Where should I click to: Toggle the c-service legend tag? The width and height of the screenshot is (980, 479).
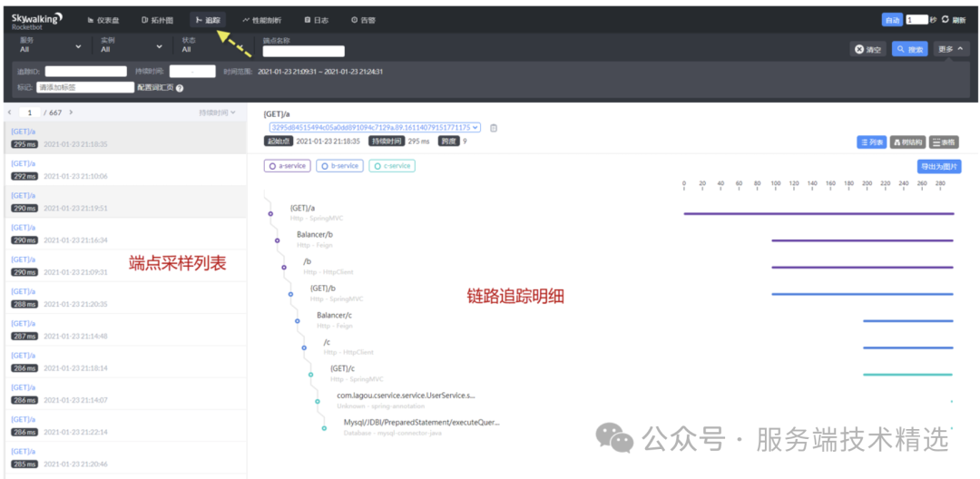coord(392,166)
